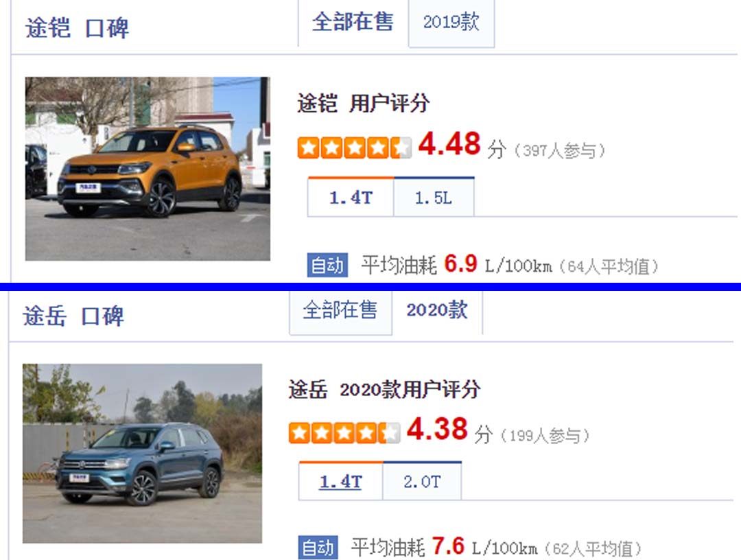This screenshot has width=741, height=560.
Task: Click the 自动 badge beside 6.9 fuel consumption
Action: pyautogui.click(x=327, y=265)
